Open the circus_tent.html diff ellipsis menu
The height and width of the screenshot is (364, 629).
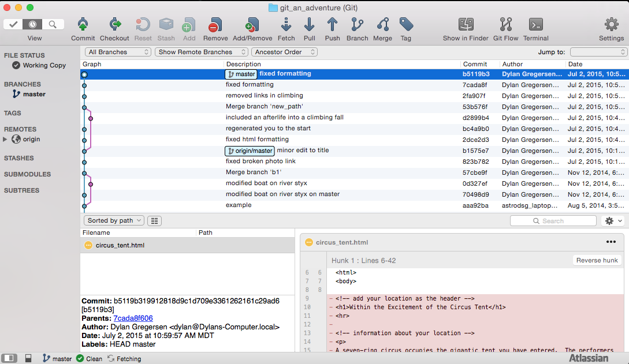click(x=611, y=242)
